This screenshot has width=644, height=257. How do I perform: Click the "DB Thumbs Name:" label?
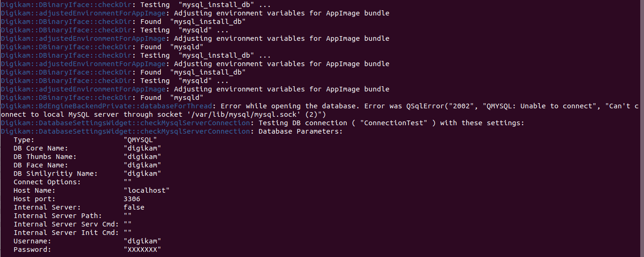pos(45,157)
